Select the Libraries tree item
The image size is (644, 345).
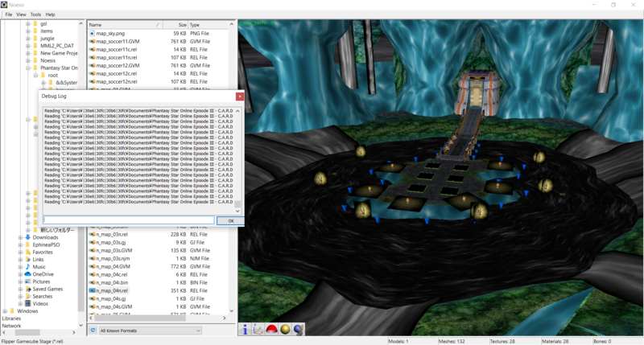pos(11,318)
